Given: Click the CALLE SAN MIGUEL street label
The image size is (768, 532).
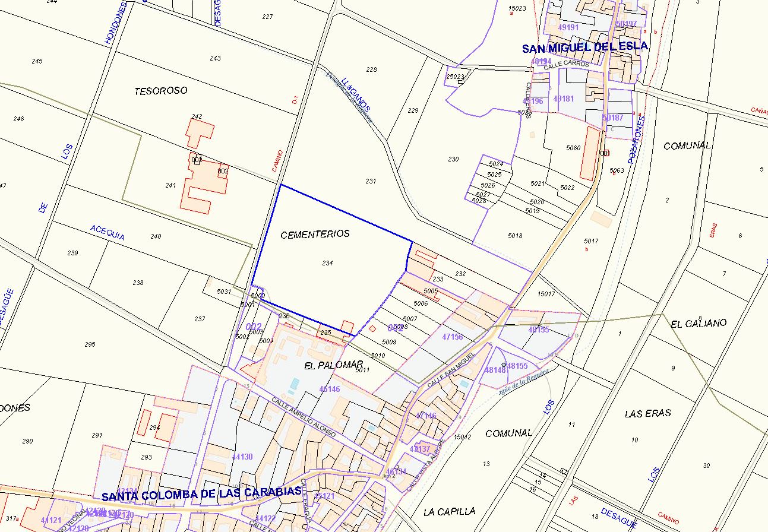Looking at the screenshot, I should coord(453,369).
